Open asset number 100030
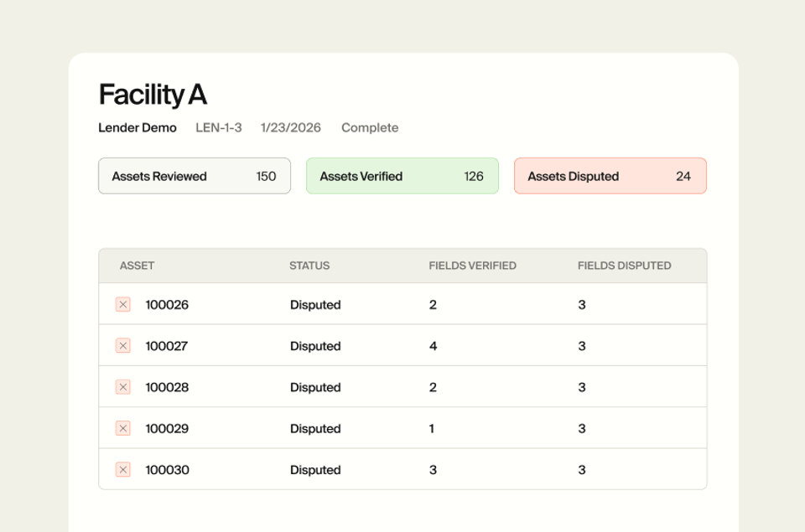 pos(168,470)
